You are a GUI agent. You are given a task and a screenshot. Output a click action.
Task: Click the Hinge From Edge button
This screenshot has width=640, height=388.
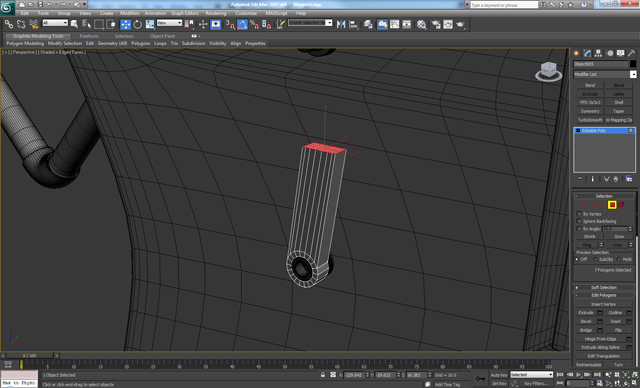pyautogui.click(x=600, y=339)
